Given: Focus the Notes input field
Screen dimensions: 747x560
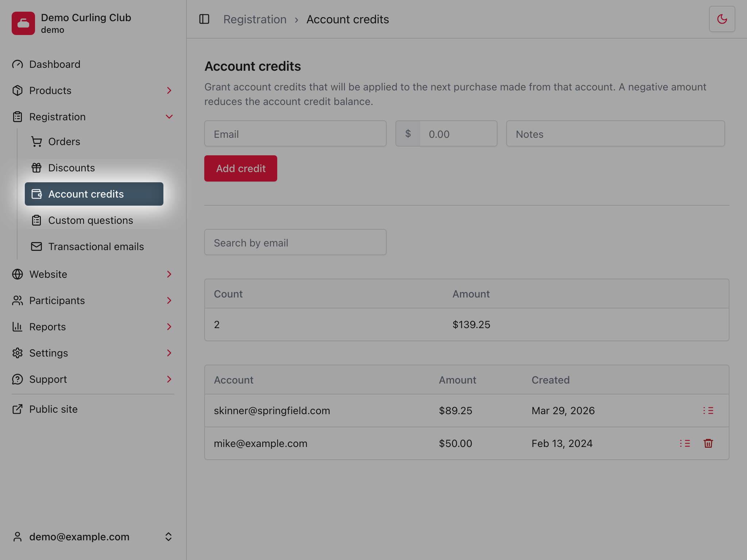Looking at the screenshot, I should coord(615,134).
